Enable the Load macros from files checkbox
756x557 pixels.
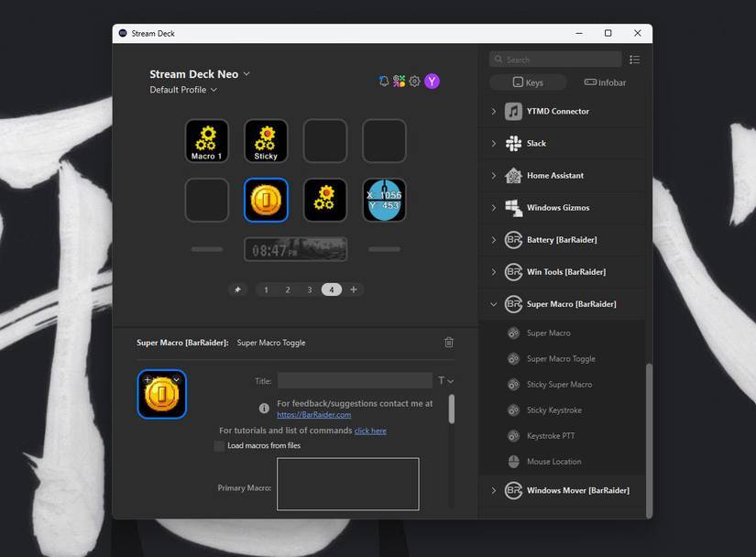(x=219, y=446)
